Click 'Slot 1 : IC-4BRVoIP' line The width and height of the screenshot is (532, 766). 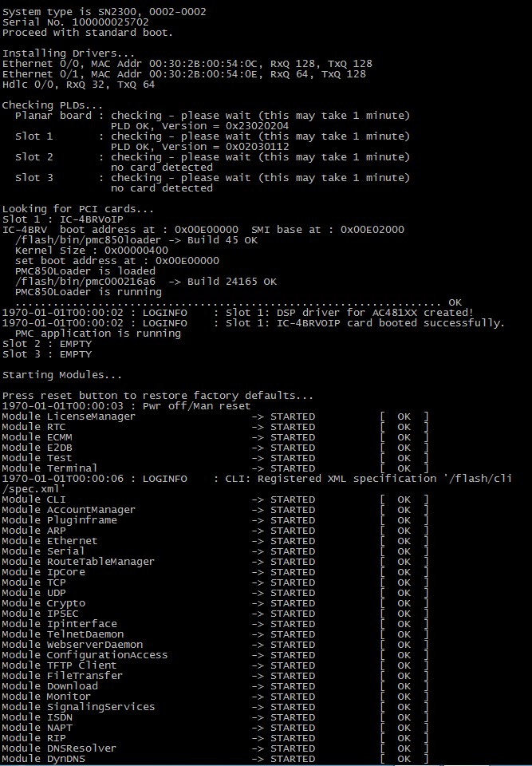tap(62, 219)
